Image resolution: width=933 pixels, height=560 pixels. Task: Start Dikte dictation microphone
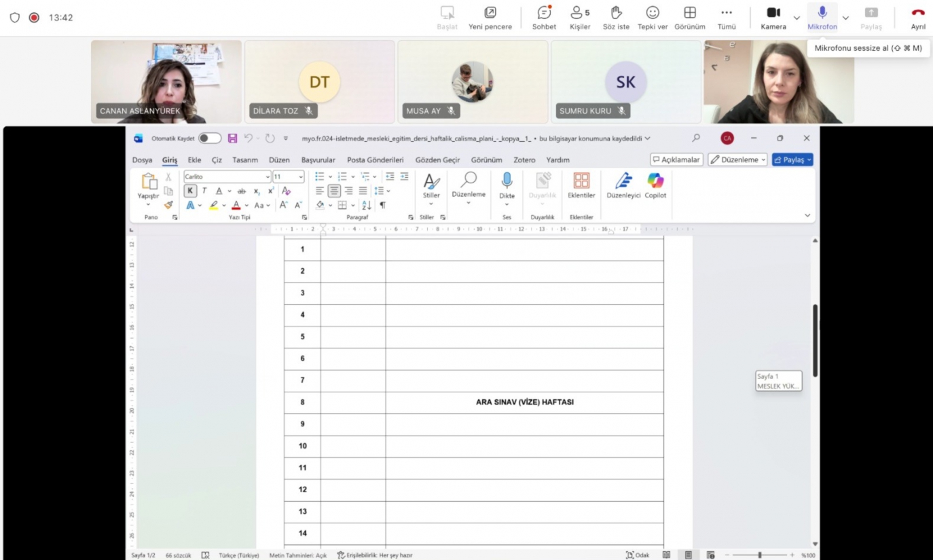tap(507, 181)
